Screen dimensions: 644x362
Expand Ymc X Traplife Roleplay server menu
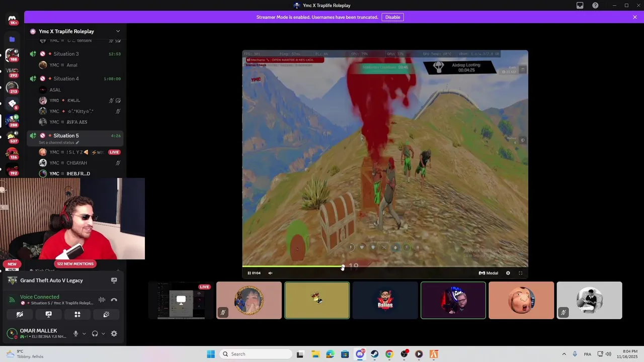click(x=118, y=31)
